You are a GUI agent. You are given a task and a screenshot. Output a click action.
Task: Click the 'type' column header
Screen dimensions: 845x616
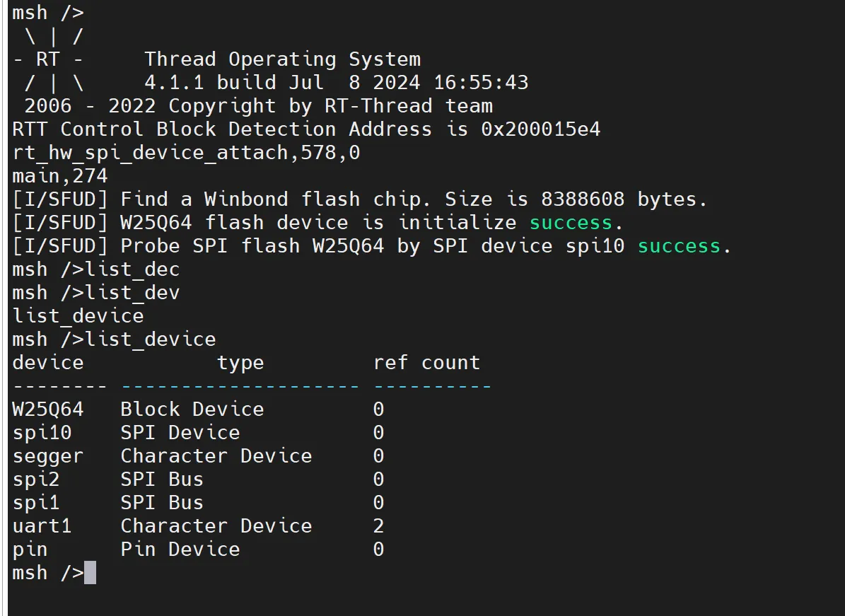tap(240, 363)
